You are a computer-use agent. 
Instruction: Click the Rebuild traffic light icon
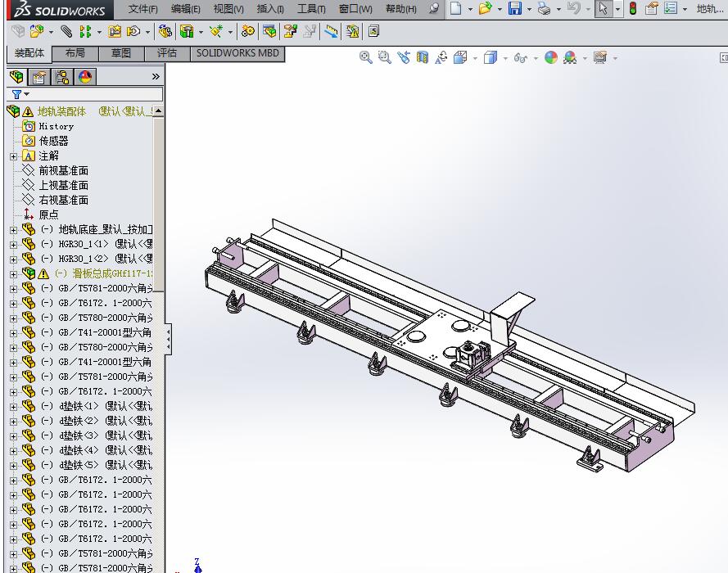tap(632, 8)
